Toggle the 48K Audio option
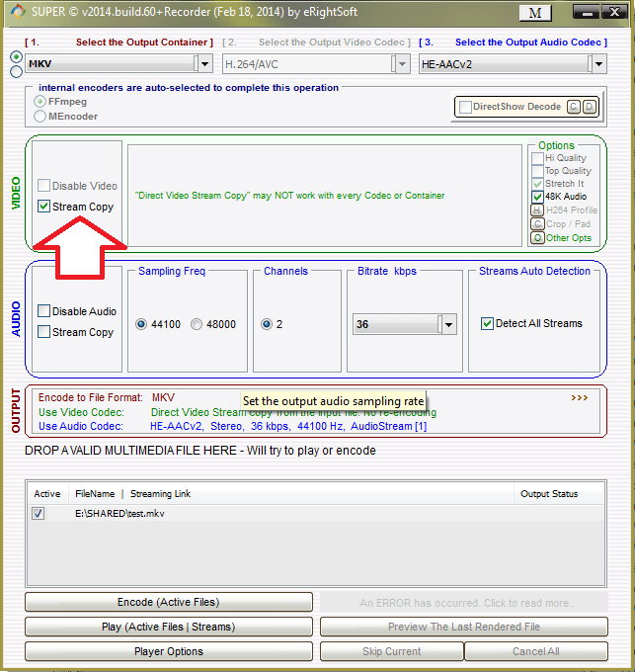 pos(537,197)
